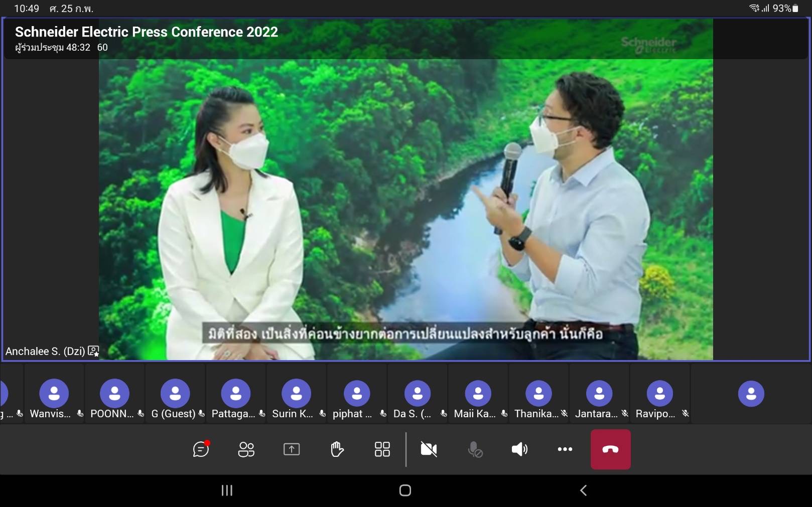The height and width of the screenshot is (507, 812).
Task: Select piphat participant avatar
Action: point(357,393)
